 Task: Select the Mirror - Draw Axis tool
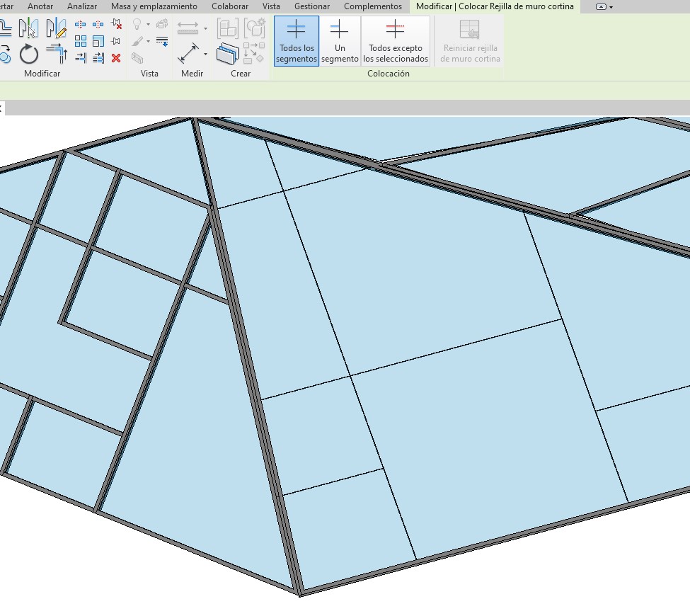coord(56,28)
